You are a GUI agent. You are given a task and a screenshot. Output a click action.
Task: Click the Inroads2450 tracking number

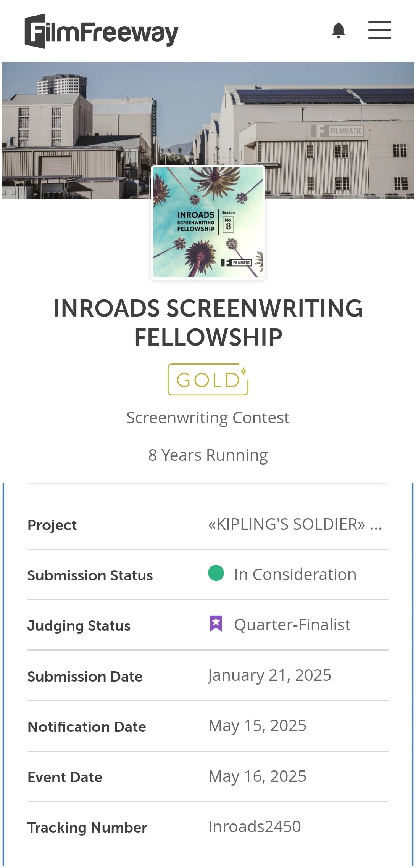coord(255,826)
